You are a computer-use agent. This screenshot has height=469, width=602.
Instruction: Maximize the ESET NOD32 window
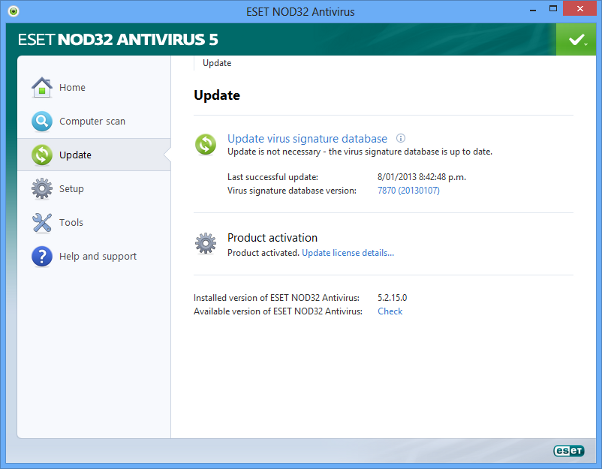click(553, 8)
